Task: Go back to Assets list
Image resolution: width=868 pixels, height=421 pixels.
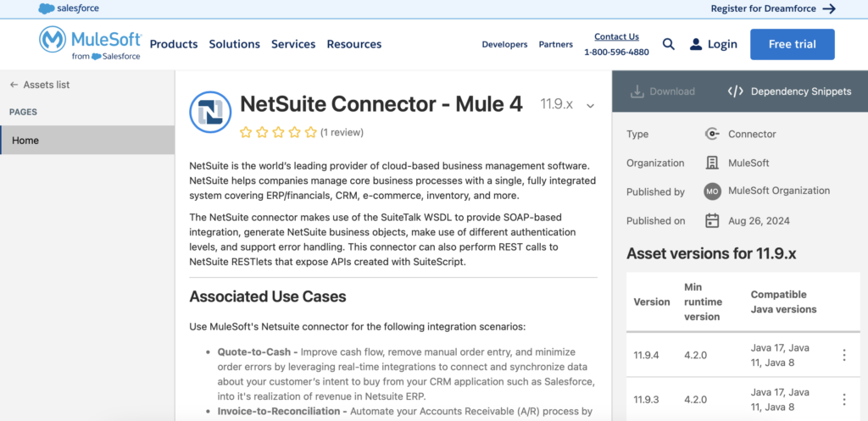Action: (47, 85)
